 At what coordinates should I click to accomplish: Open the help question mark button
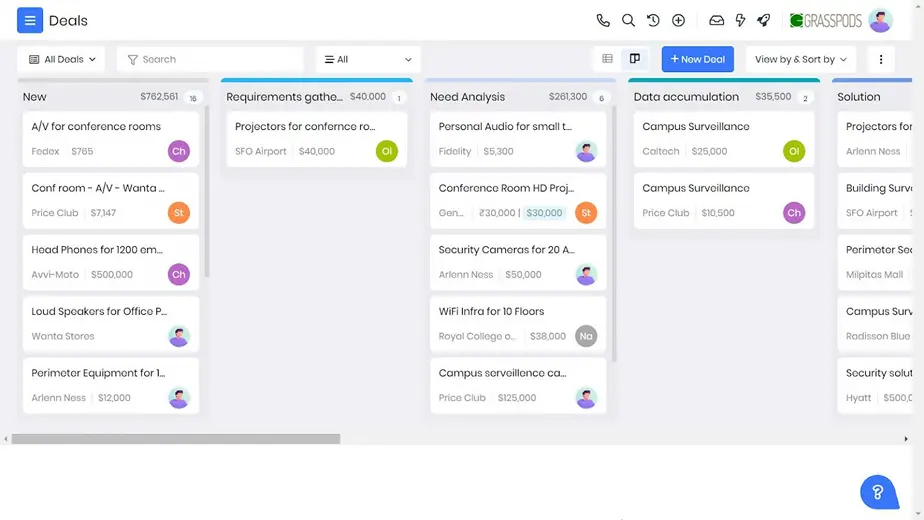878,491
